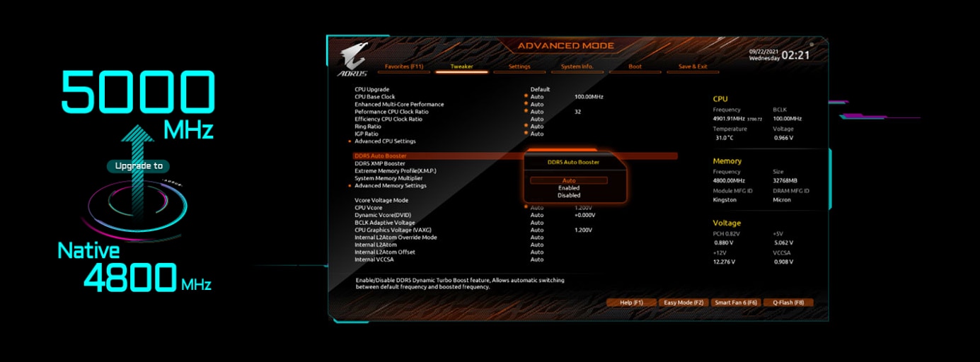The height and width of the screenshot is (362, 980).
Task: Select Auto in DDR5 Auto Booster popup
Action: pos(569,180)
